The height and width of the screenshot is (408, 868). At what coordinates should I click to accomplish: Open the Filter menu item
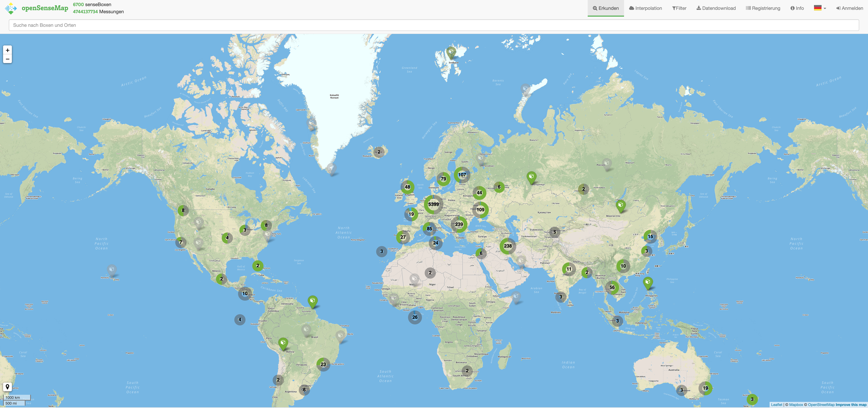coord(679,8)
